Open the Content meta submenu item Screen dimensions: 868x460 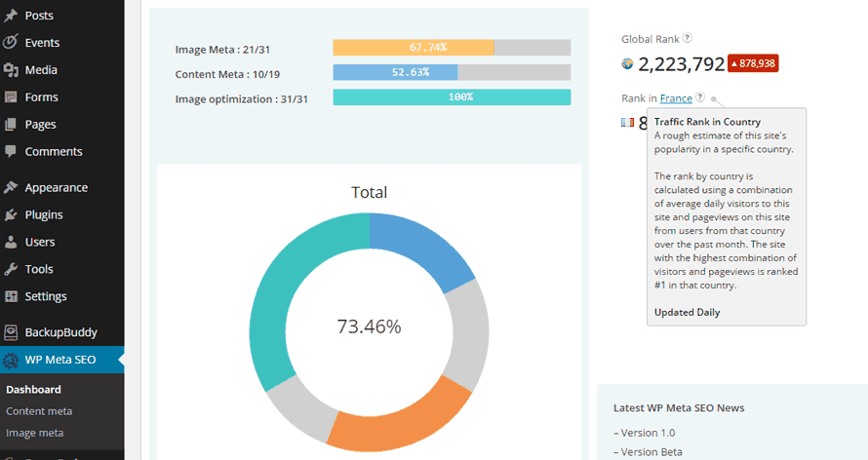[x=39, y=411]
